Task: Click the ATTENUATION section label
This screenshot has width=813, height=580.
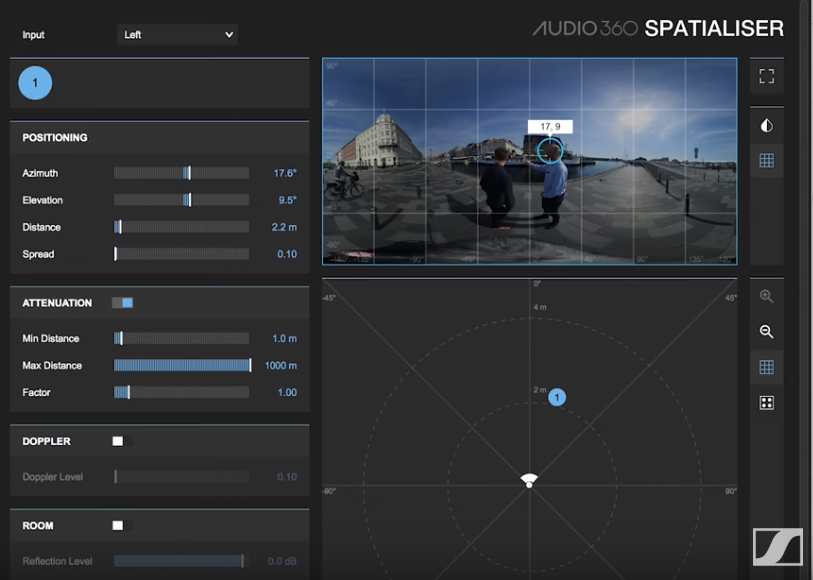Action: click(x=57, y=303)
